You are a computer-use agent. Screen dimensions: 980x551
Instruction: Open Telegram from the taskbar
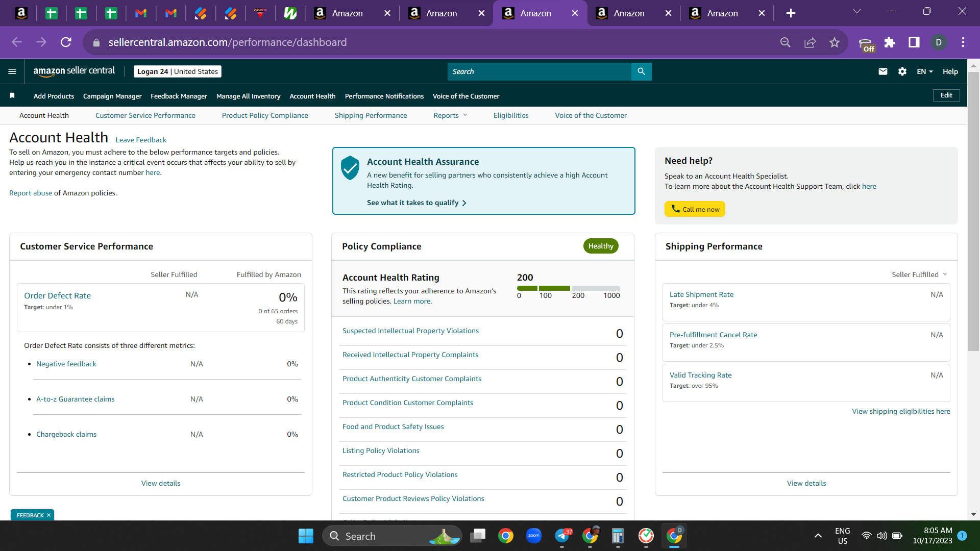[562, 536]
